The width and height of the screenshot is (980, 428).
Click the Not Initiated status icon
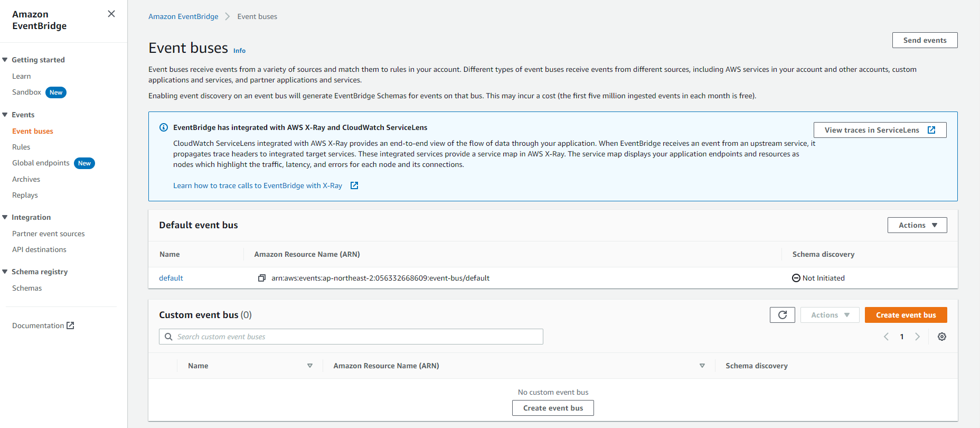click(796, 278)
